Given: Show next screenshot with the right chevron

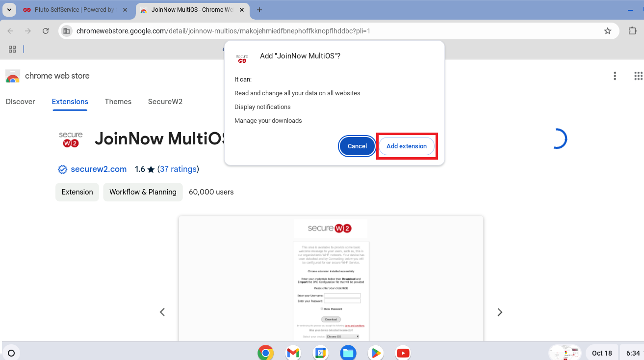Looking at the screenshot, I should (x=500, y=312).
